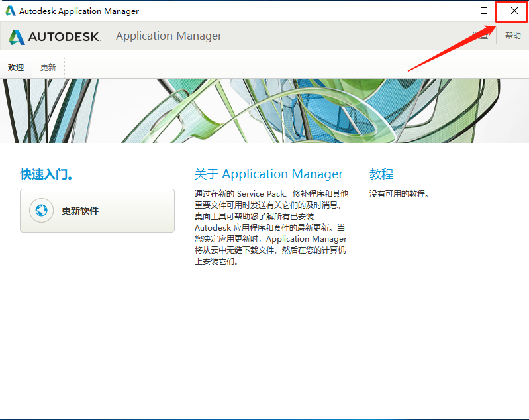Click the 没有可用的教程 text
Screen dimensions: 529x420
click(399, 194)
